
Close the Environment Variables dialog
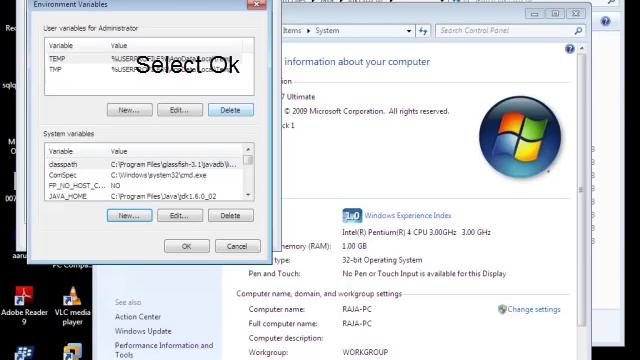256,4
